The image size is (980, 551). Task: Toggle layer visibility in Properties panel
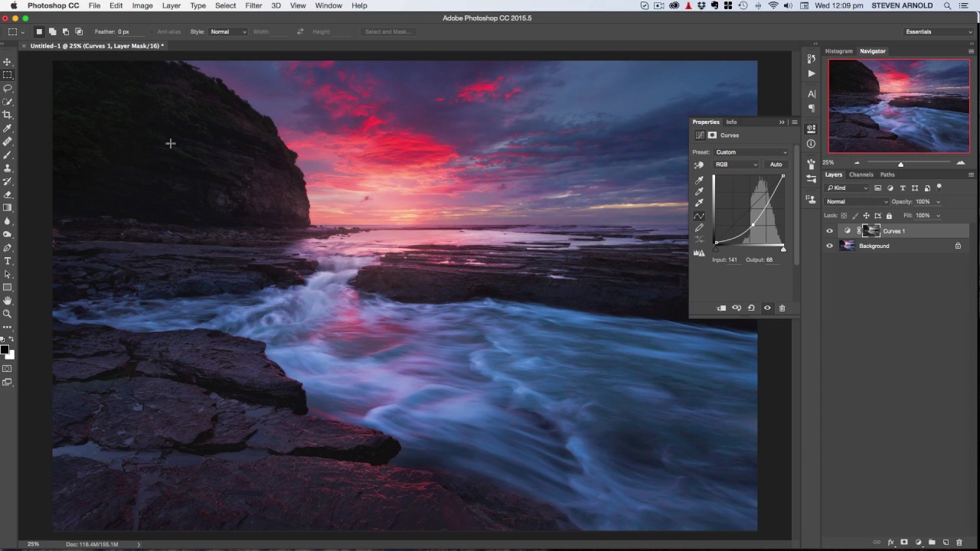click(x=767, y=308)
